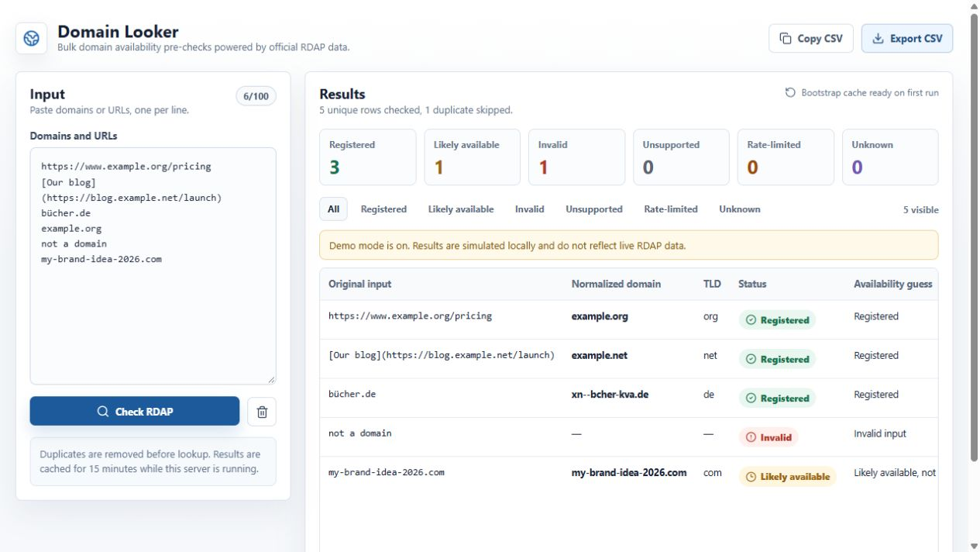The height and width of the screenshot is (552, 980).
Task: Click the Invalid summary card showing 1
Action: tap(577, 157)
